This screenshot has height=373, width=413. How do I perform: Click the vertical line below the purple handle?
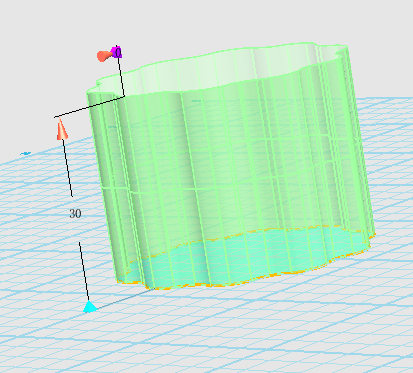pos(122,76)
